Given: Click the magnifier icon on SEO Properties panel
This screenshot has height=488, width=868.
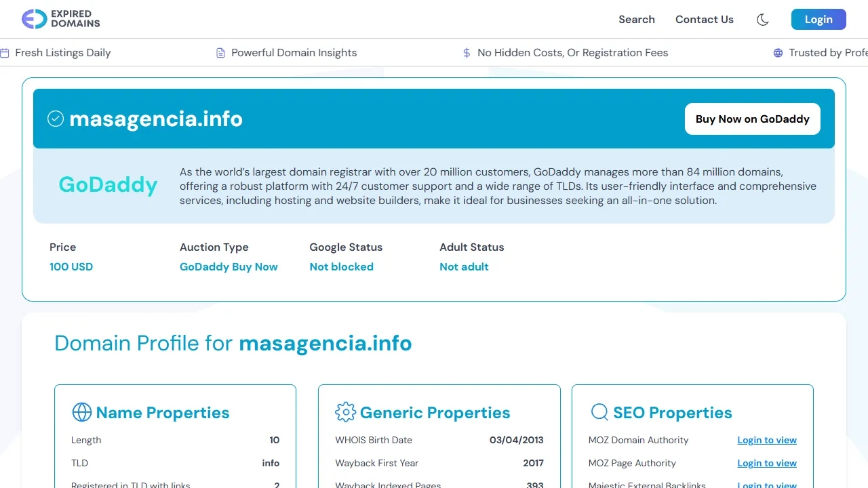Looking at the screenshot, I should click(599, 412).
